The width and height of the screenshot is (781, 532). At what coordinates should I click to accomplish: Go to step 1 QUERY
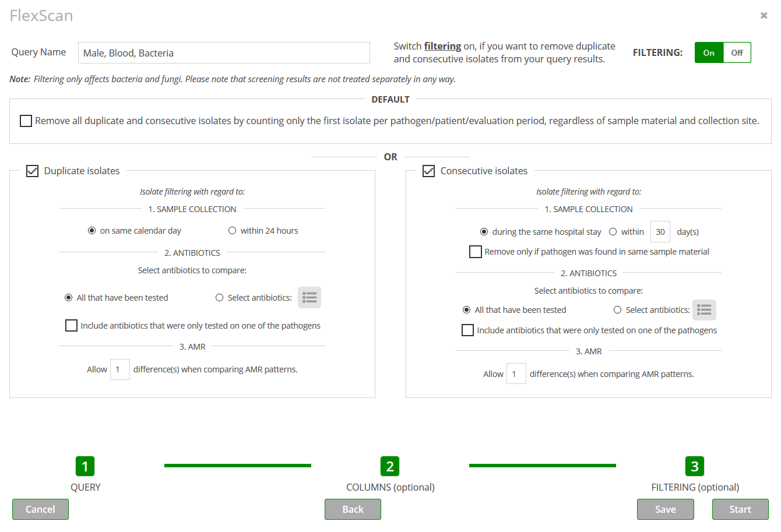(85, 466)
